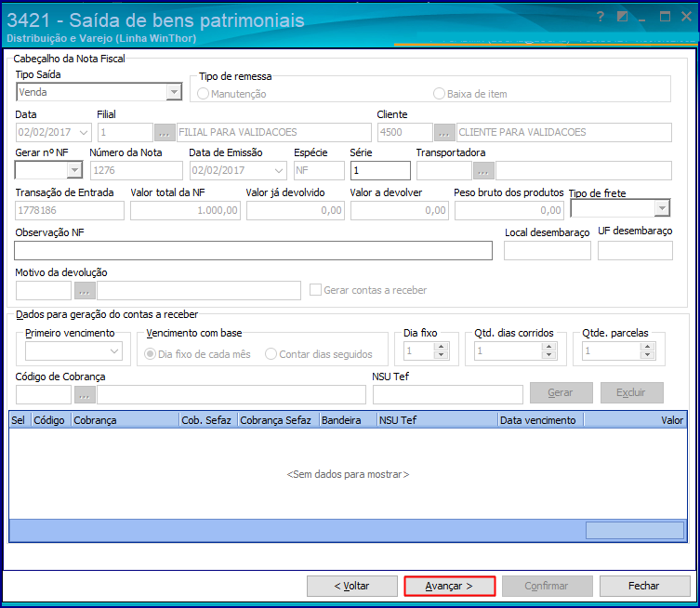
Task: Click the Filial code field
Action: pyautogui.click(x=125, y=133)
